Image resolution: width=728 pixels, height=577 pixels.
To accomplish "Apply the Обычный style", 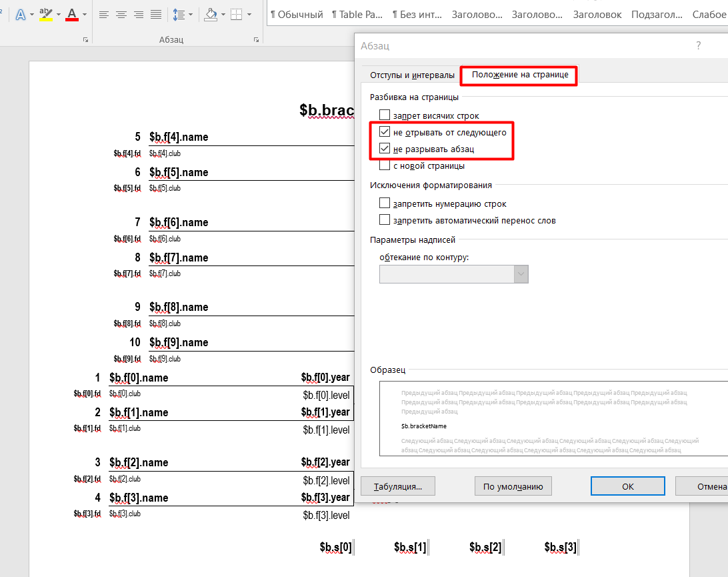I will pyautogui.click(x=297, y=15).
